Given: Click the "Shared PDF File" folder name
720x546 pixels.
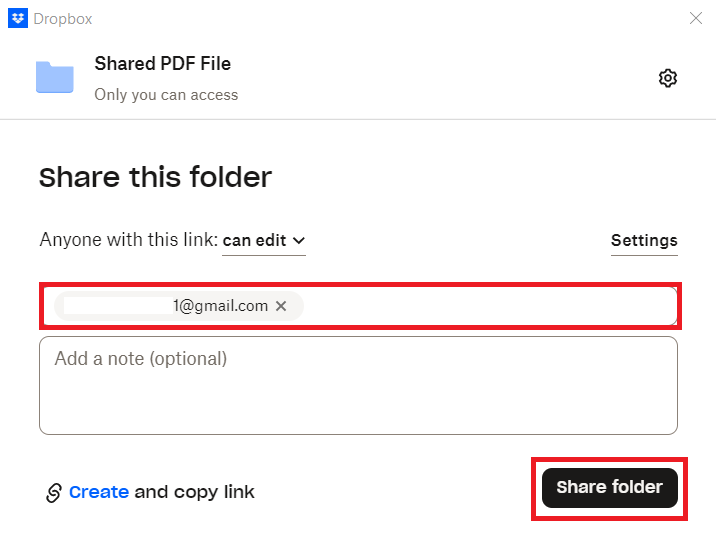Looking at the screenshot, I should coord(162,64).
